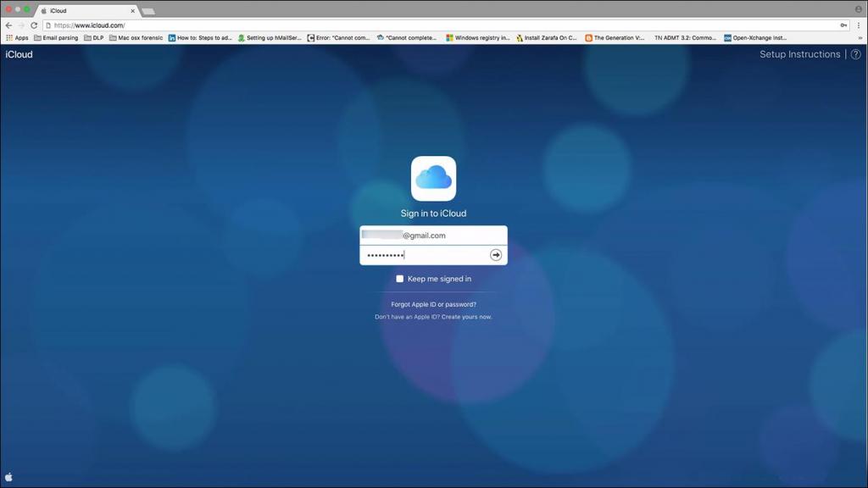This screenshot has height=488, width=868.
Task: Open the Setup Instructions link
Action: point(799,54)
